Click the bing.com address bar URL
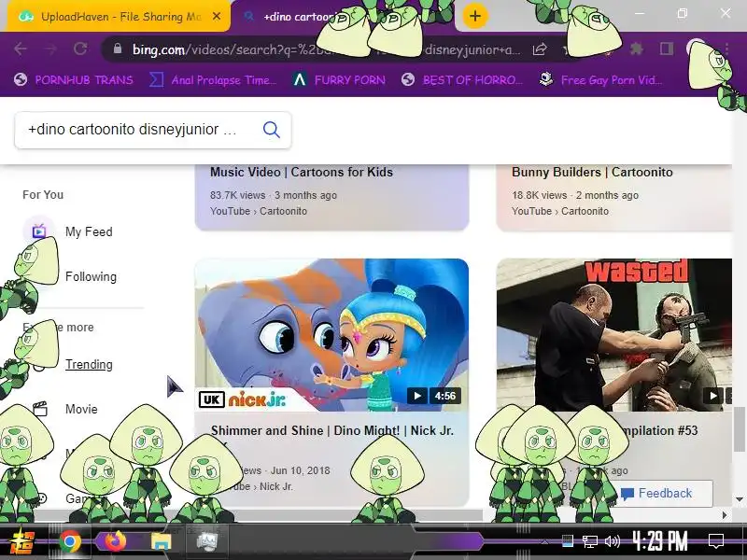 [x=326, y=49]
